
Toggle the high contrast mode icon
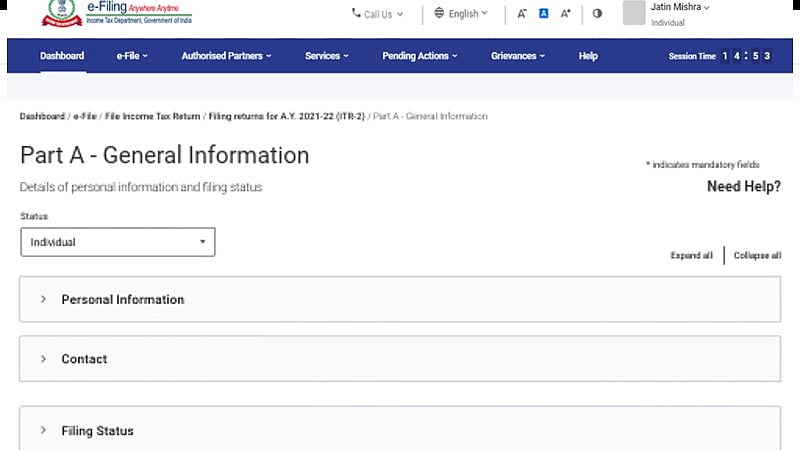click(x=598, y=14)
